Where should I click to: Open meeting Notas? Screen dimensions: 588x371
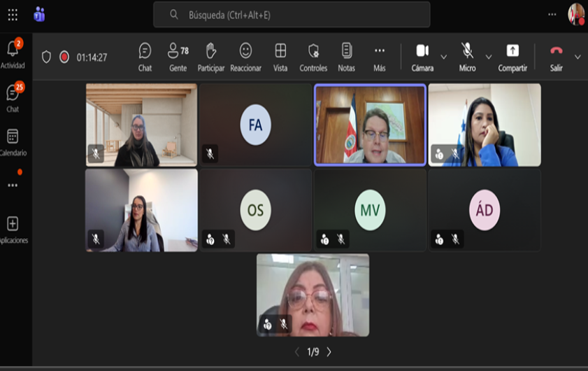tap(346, 57)
